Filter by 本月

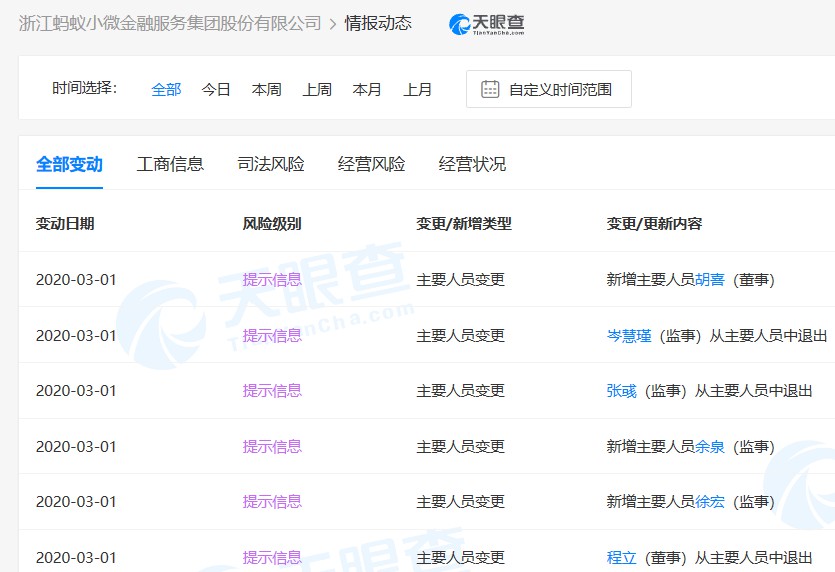pos(367,89)
